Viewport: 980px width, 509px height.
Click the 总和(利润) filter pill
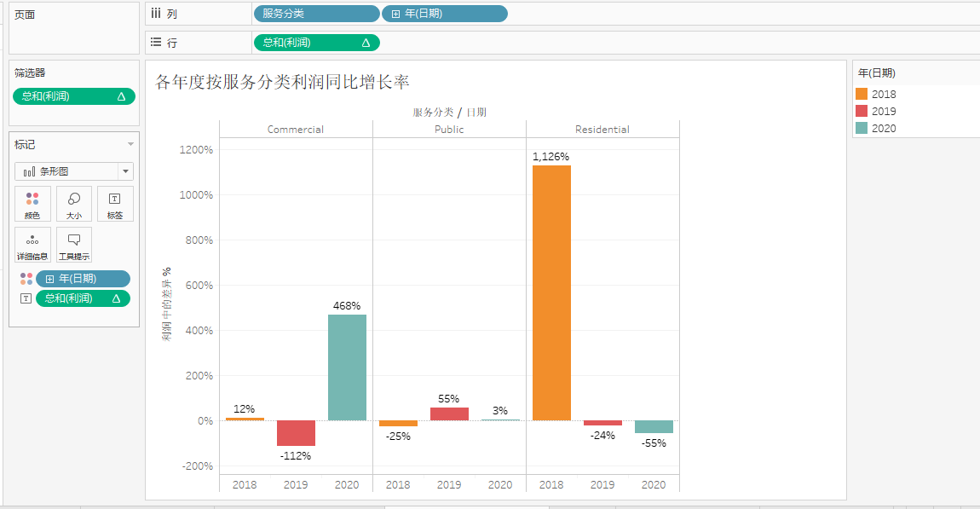click(x=74, y=96)
